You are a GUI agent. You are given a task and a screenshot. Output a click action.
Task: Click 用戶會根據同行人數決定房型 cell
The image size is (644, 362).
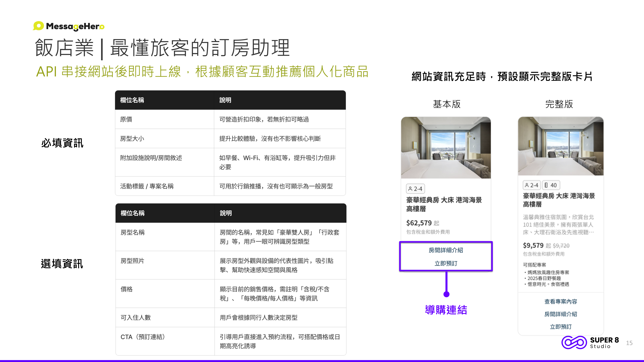click(281, 317)
